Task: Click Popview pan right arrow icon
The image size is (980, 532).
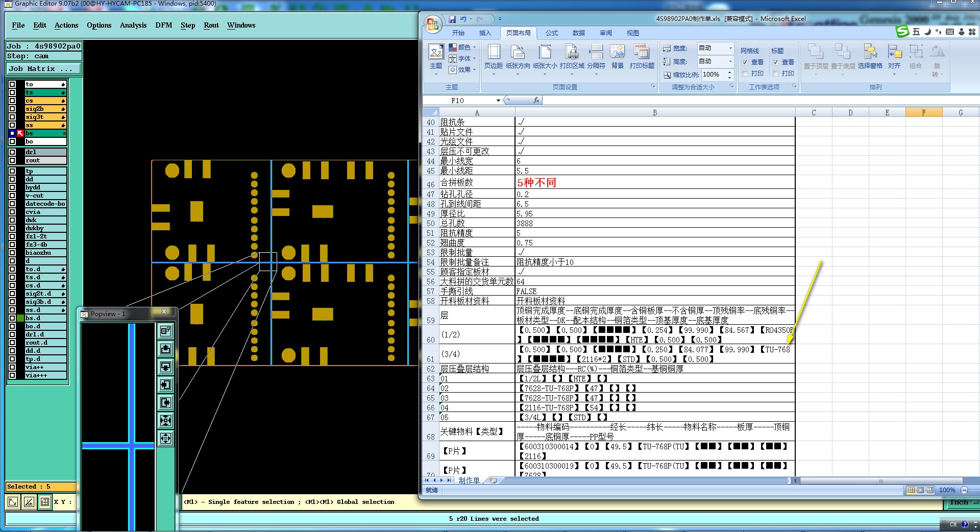Action: click(165, 402)
